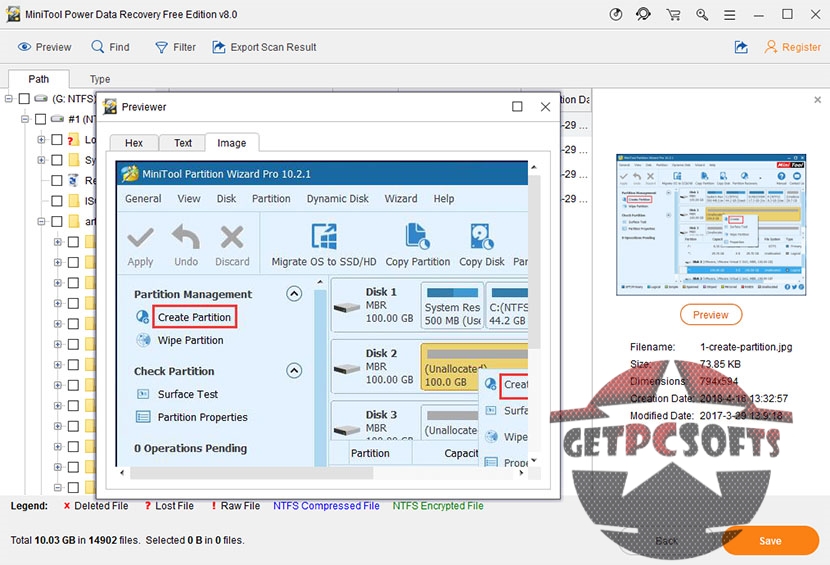Collapse the (G: NTFS) tree node
The width and height of the screenshot is (830, 565).
coord(8,98)
